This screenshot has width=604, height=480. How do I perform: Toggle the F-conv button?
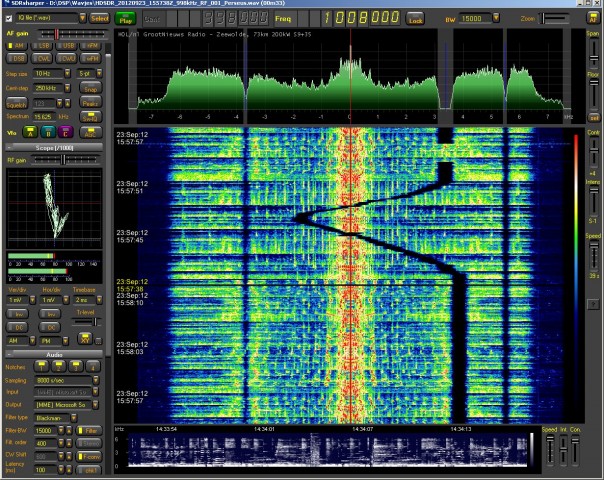pyautogui.click(x=88, y=457)
